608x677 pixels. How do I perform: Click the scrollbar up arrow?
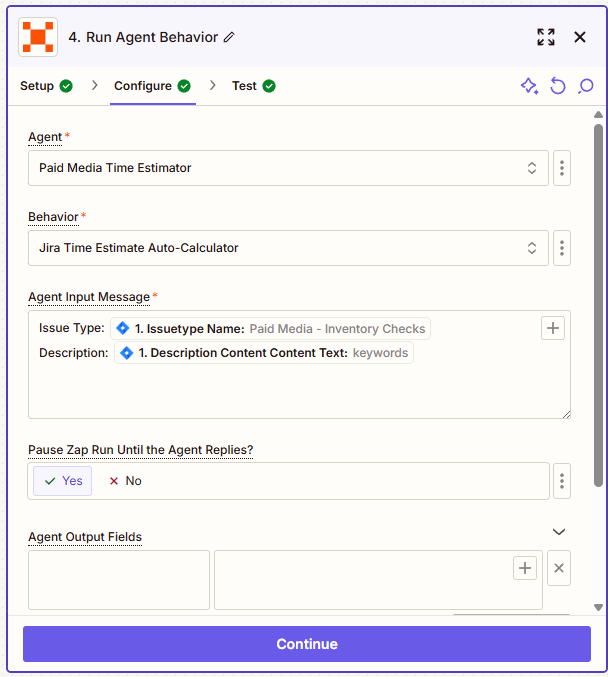598,114
